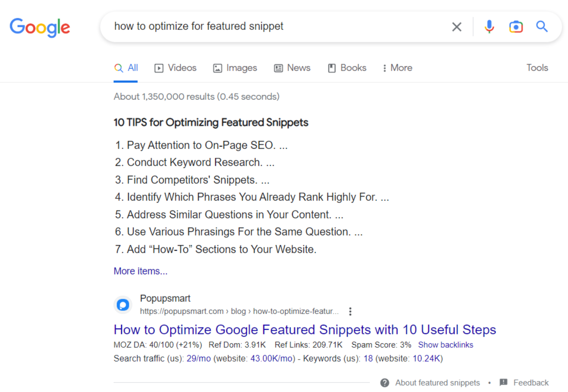Viewport: 568px width, 392px height.
Task: Switch to the News tab
Action: (292, 68)
